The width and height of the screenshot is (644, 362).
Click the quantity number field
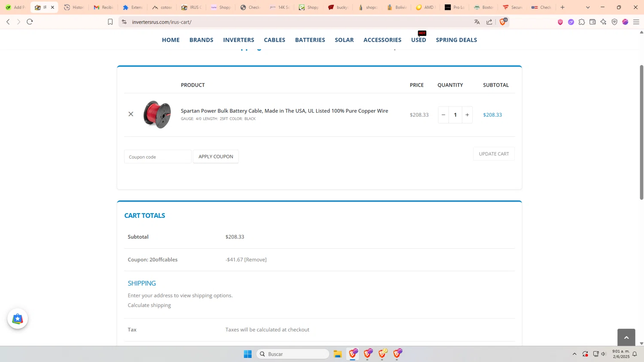[456, 115]
